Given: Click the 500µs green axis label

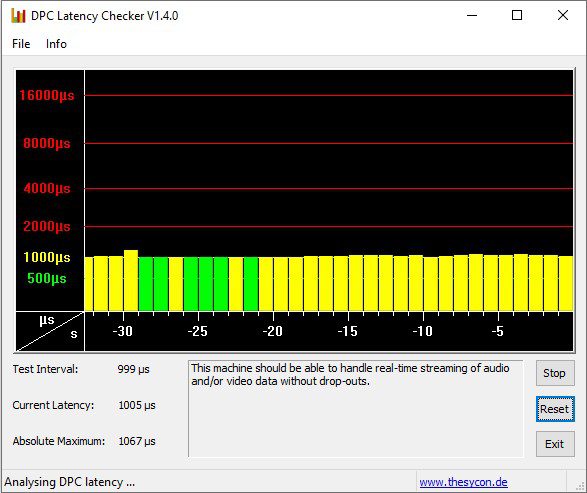Looking at the screenshot, I should pyautogui.click(x=47, y=278).
